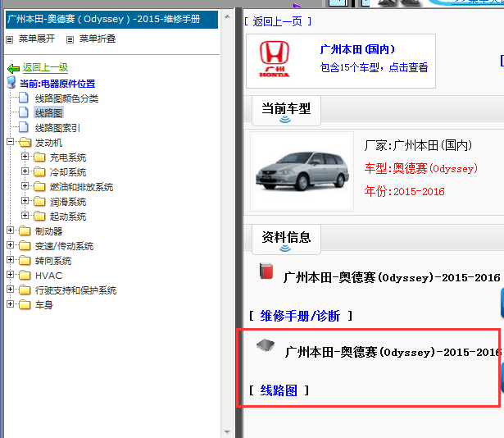Expand the 冷却系统 node
This screenshot has height=438, width=504.
pos(25,171)
